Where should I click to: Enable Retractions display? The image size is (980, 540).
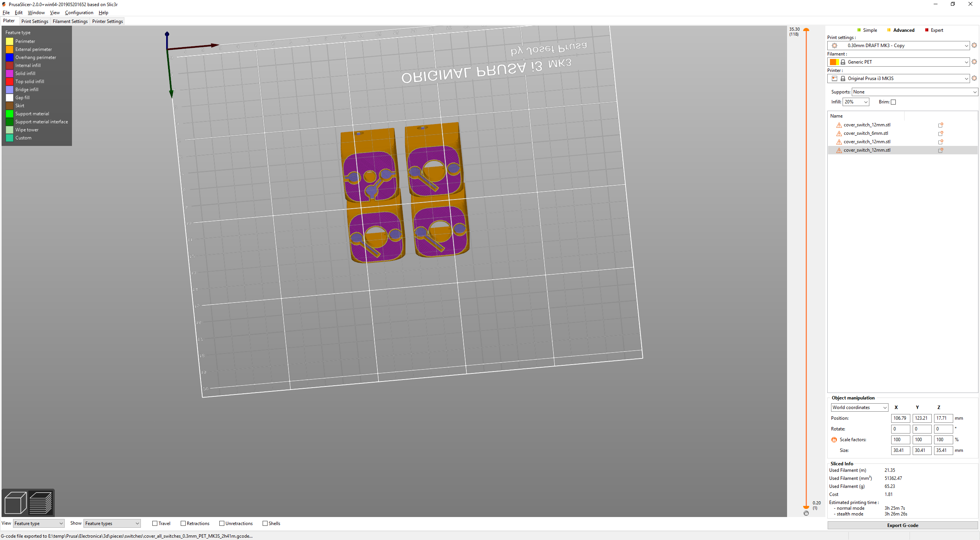pos(183,524)
